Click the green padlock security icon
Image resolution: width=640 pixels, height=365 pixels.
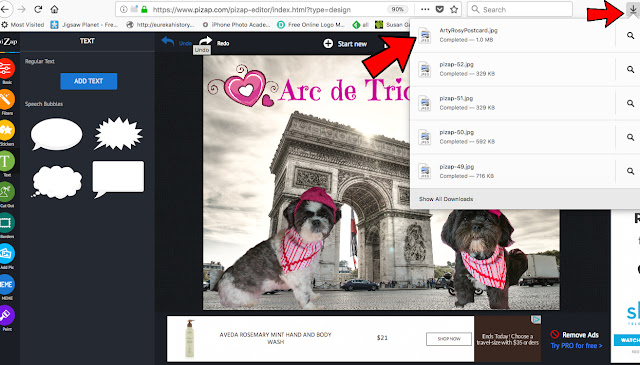coord(144,9)
